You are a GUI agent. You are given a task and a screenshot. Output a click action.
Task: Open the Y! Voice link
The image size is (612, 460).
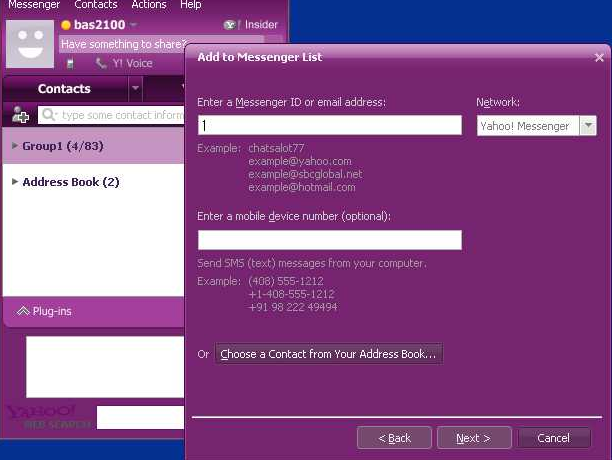(x=132, y=63)
